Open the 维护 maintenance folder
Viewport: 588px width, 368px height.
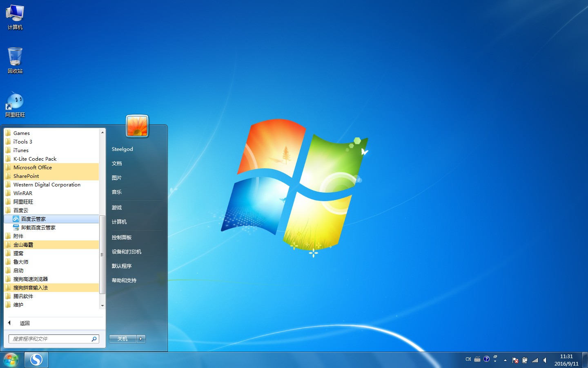point(51,305)
